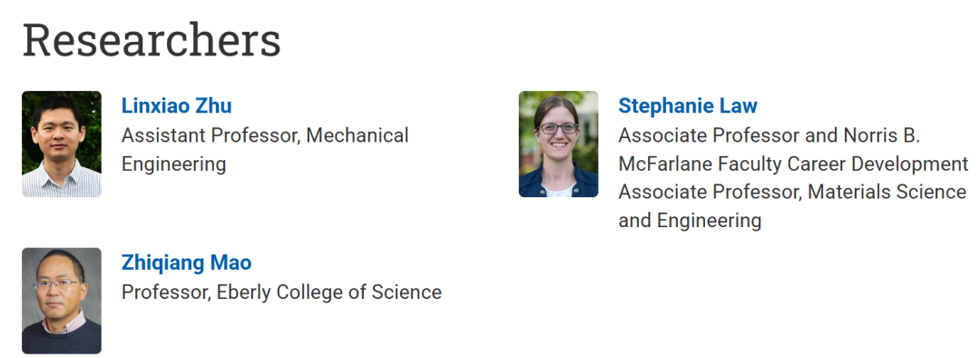
Task: Click the words 'Career Development'
Action: coord(878,164)
